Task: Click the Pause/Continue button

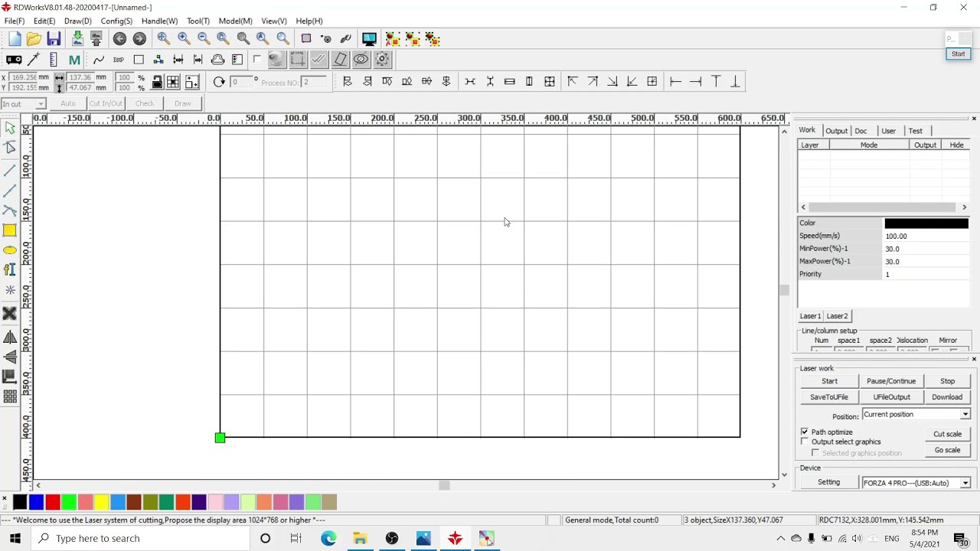Action: point(891,381)
